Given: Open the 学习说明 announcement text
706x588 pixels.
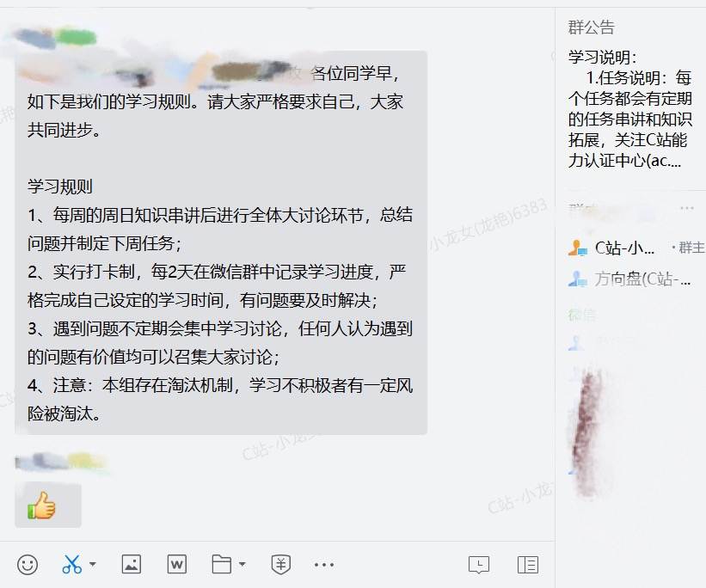Looking at the screenshot, I should pyautogui.click(x=629, y=108).
